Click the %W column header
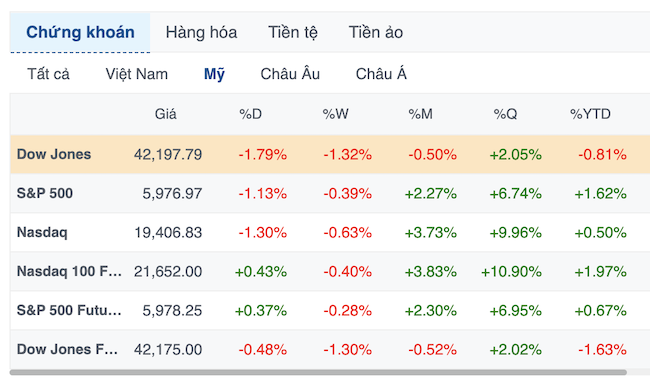Image resolution: width=650 pixels, height=389 pixels. point(335,114)
